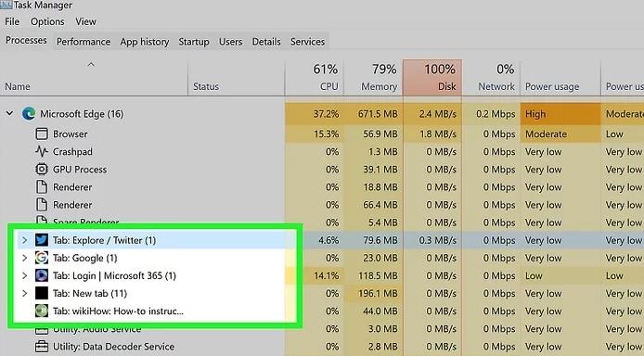Switch to the Startup tab
The width and height of the screenshot is (644, 356).
coord(193,42)
